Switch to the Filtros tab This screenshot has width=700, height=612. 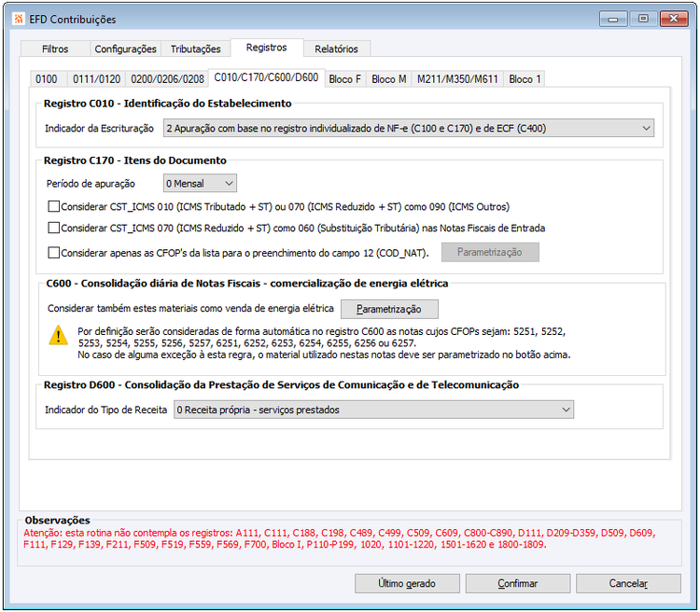click(55, 49)
